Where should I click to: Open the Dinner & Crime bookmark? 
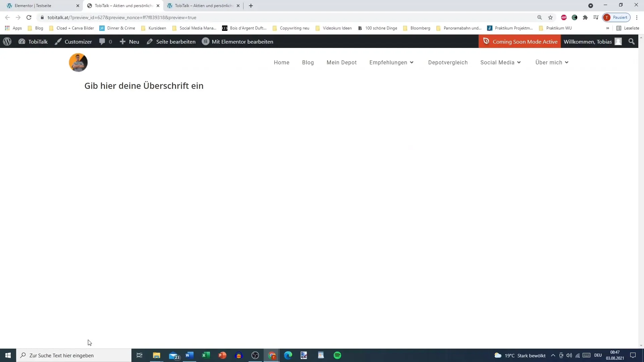[x=117, y=28]
